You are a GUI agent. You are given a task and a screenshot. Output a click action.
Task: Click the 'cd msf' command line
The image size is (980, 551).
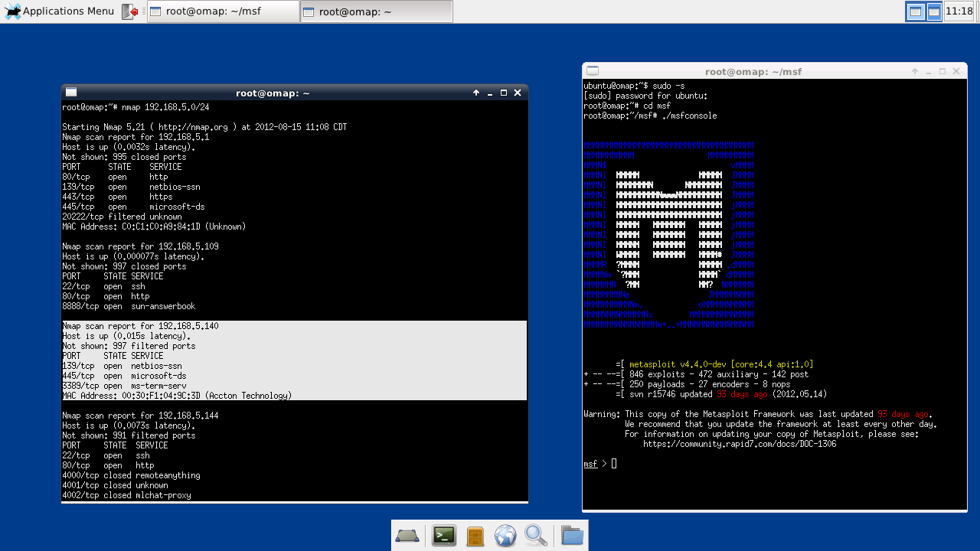627,106
